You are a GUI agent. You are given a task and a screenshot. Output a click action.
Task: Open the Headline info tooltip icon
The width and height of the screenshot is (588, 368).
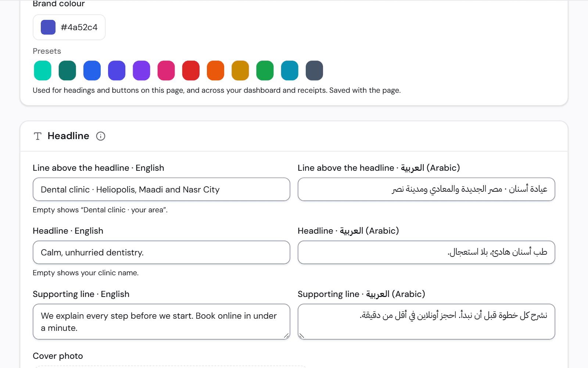click(101, 136)
